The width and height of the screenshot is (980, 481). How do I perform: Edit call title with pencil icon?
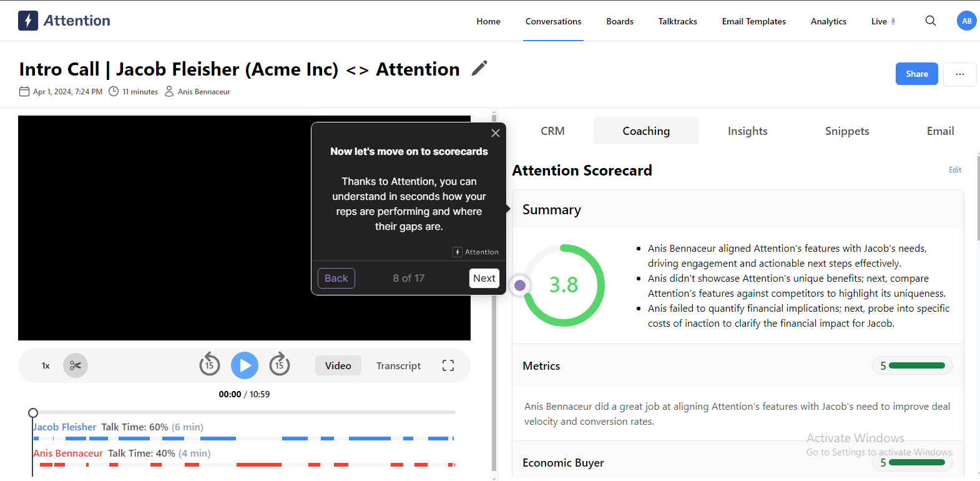tap(479, 68)
